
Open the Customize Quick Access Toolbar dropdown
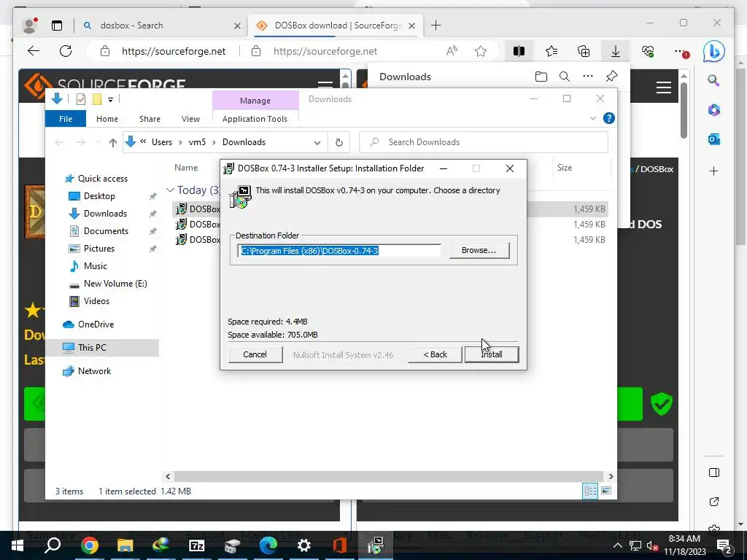pos(111,99)
